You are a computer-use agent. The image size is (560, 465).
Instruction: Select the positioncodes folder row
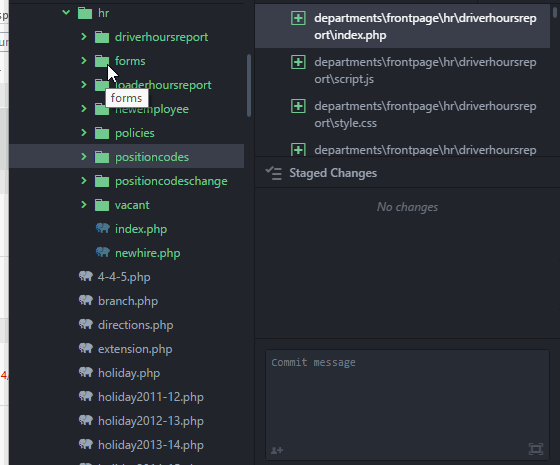click(127, 156)
